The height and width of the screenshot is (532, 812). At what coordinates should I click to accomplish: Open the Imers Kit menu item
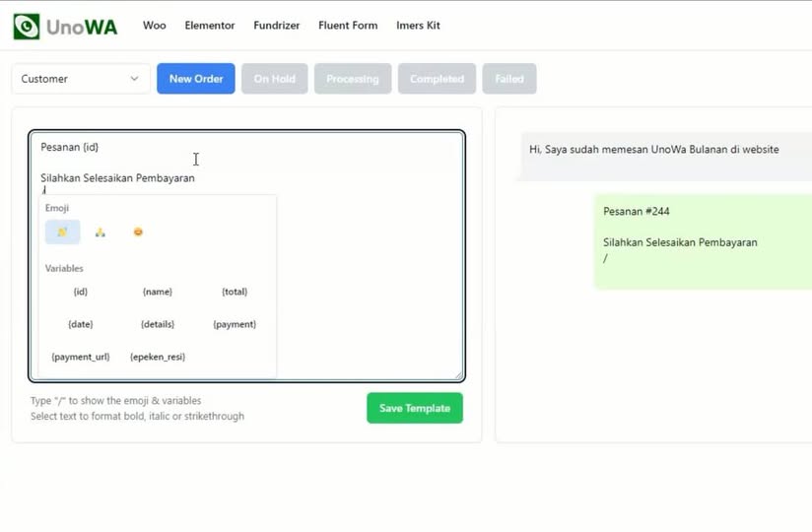[418, 26]
